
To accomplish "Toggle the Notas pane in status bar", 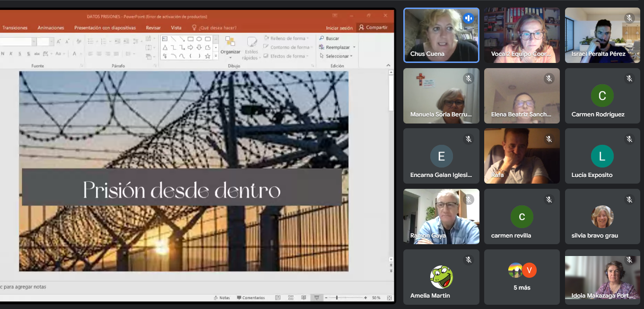I will point(221,298).
